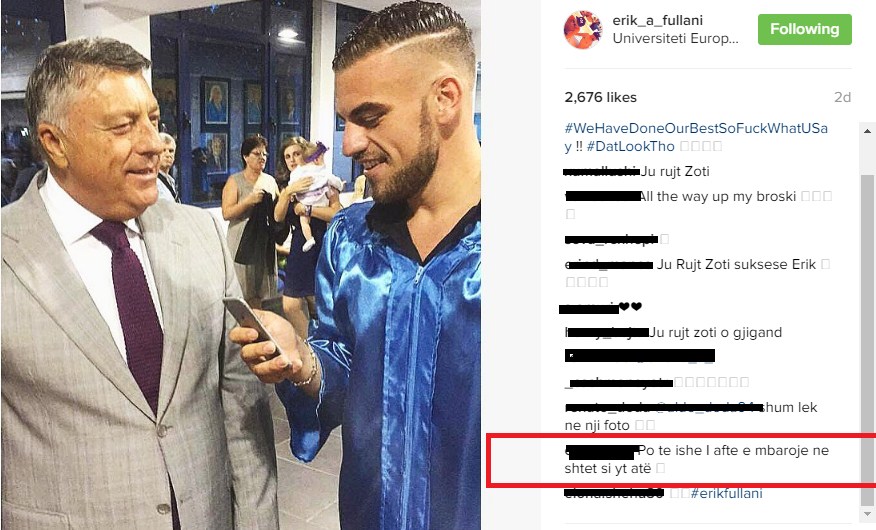Open the Universiteti Europ... location link

(x=675, y=39)
